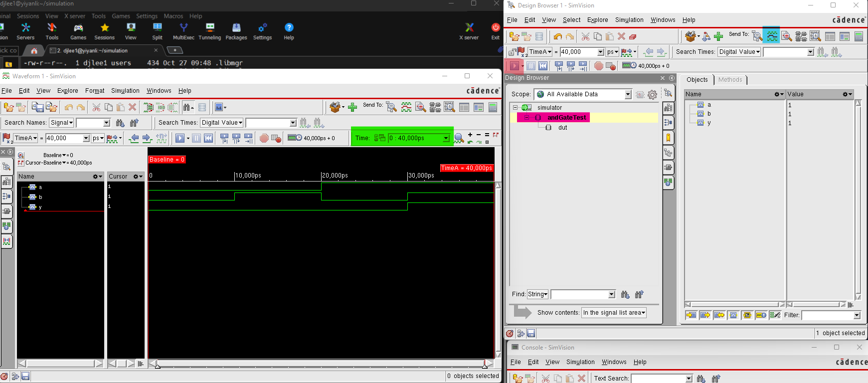This screenshot has height=383, width=868.
Task: Toggle the inputs filter button in Objects pane
Action: (691, 315)
